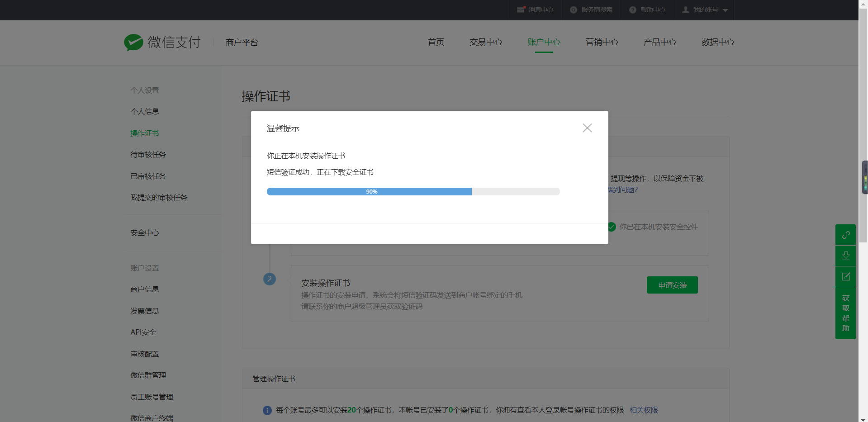Open 商户信息 in sidebar

145,289
